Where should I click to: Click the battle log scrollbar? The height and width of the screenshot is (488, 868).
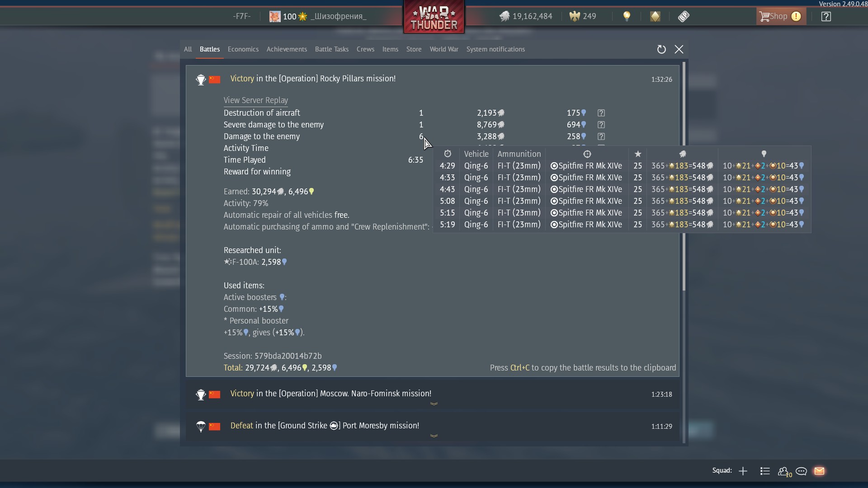pyautogui.click(x=684, y=176)
